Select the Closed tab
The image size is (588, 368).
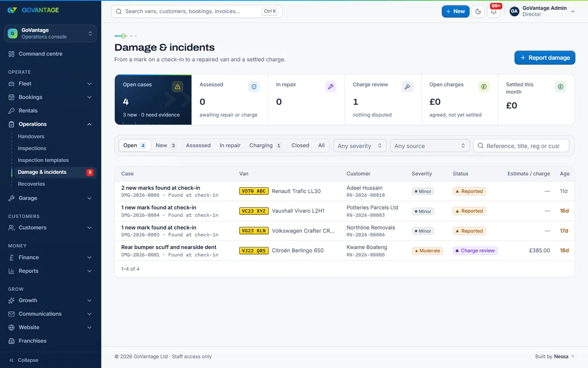click(x=300, y=145)
